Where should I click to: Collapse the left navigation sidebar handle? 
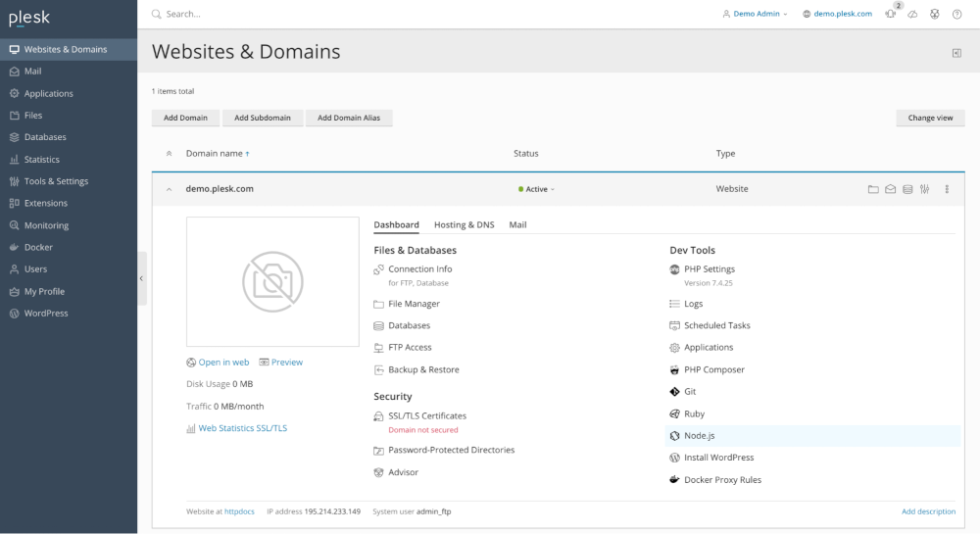click(141, 278)
